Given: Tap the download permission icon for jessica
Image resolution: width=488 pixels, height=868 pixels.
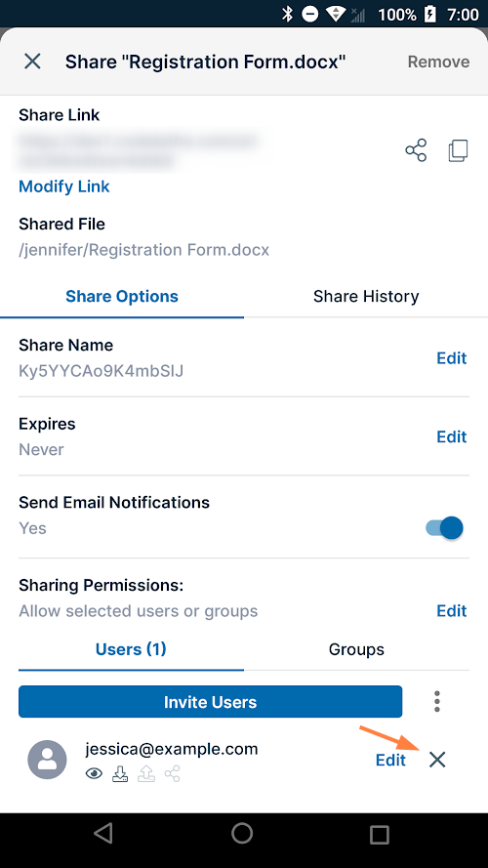Looking at the screenshot, I should pyautogui.click(x=120, y=773).
